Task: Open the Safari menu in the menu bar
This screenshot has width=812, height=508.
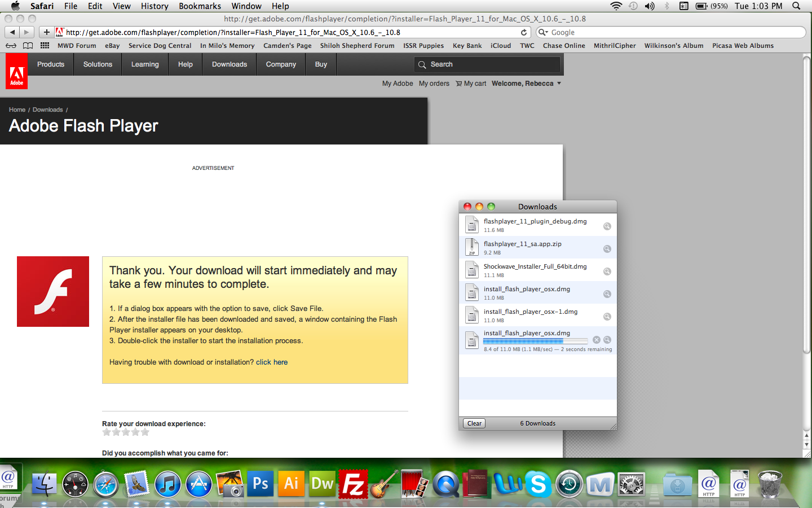Action: point(42,6)
